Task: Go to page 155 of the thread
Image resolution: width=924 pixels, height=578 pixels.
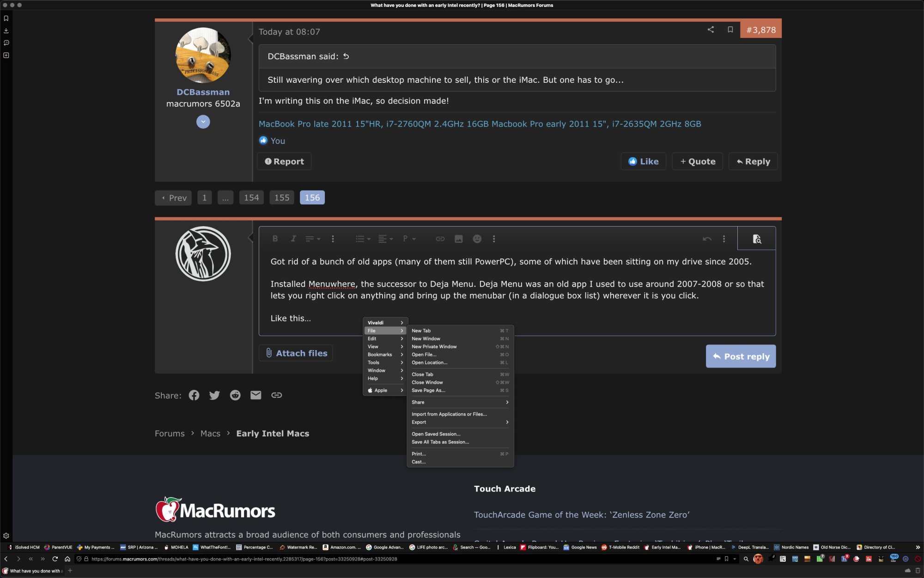Action: click(281, 197)
